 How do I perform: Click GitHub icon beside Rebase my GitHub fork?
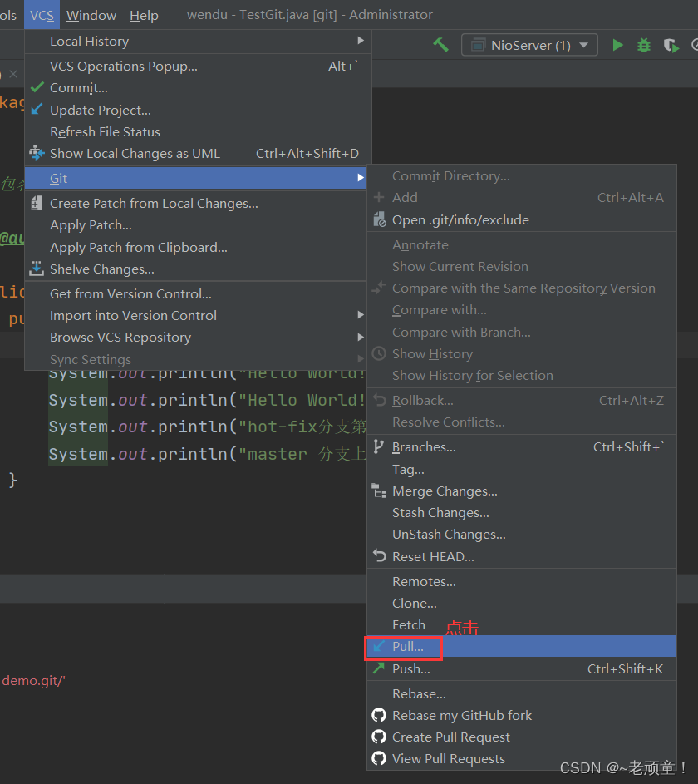(379, 715)
